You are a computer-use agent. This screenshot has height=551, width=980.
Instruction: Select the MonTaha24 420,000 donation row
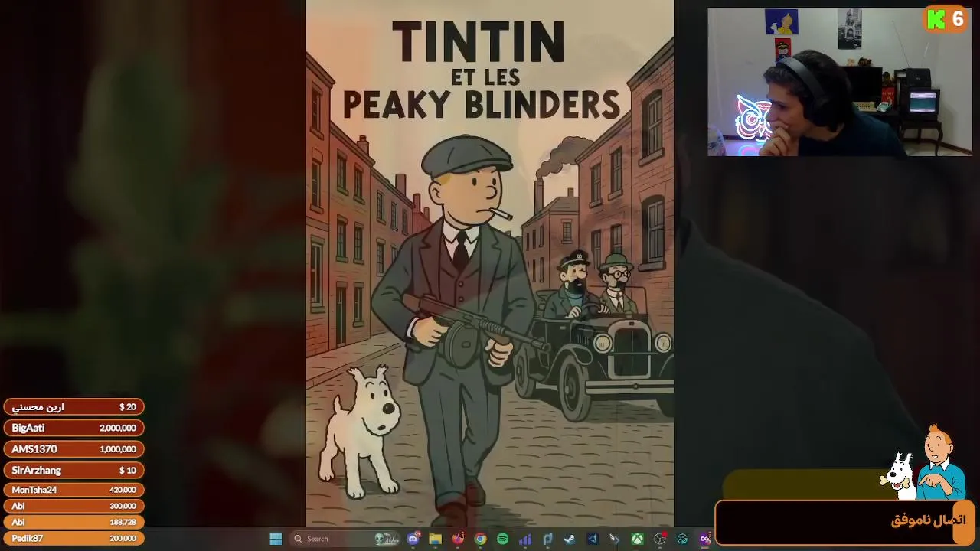(73, 490)
